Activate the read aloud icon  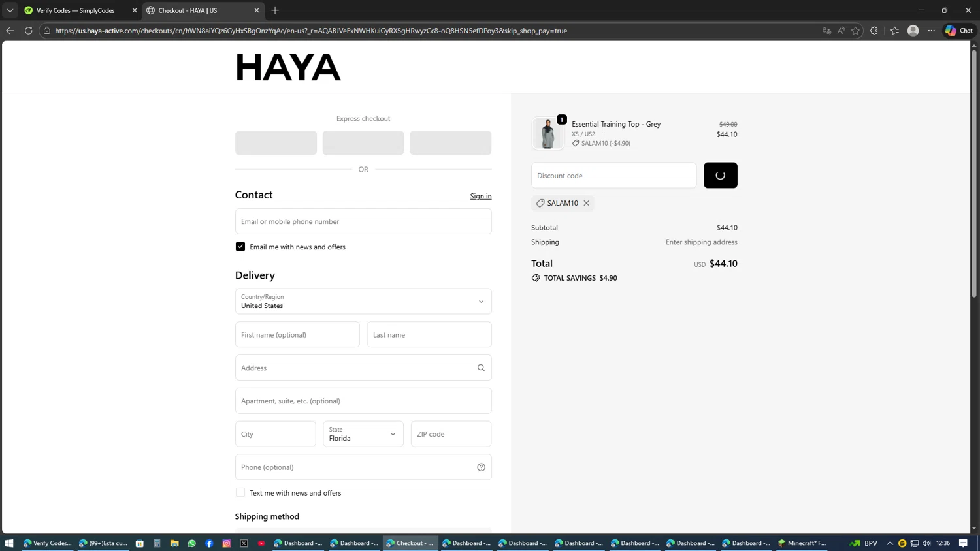click(x=841, y=31)
